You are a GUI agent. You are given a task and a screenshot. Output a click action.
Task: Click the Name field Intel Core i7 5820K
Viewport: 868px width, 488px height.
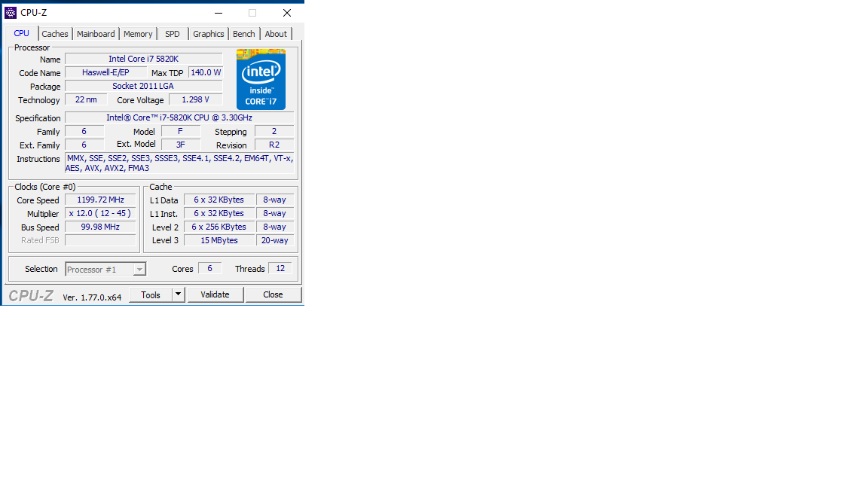144,59
